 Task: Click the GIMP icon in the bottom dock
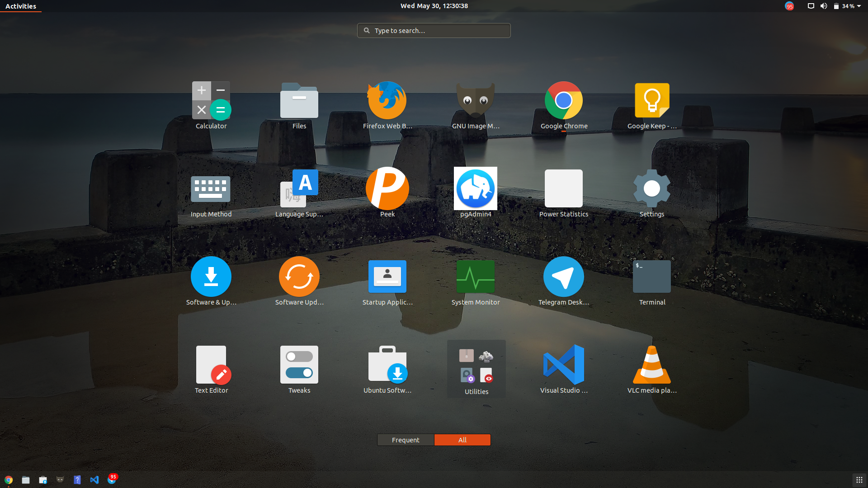click(x=60, y=480)
